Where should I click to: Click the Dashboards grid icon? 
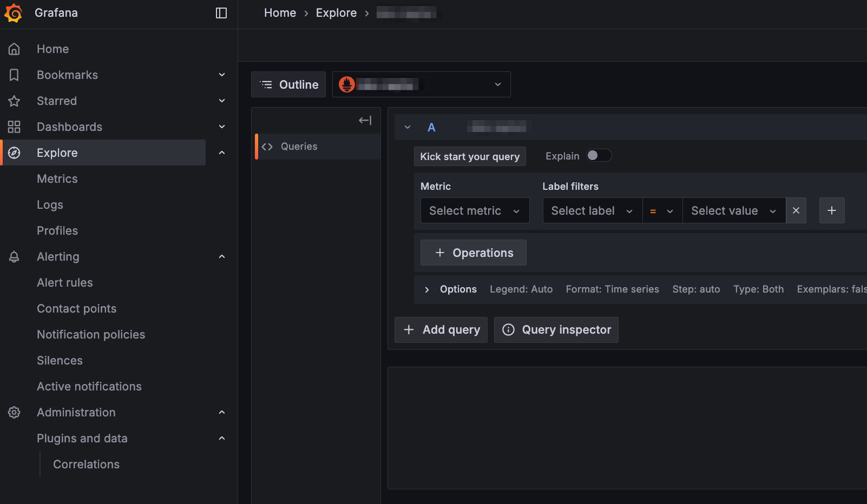pos(14,127)
